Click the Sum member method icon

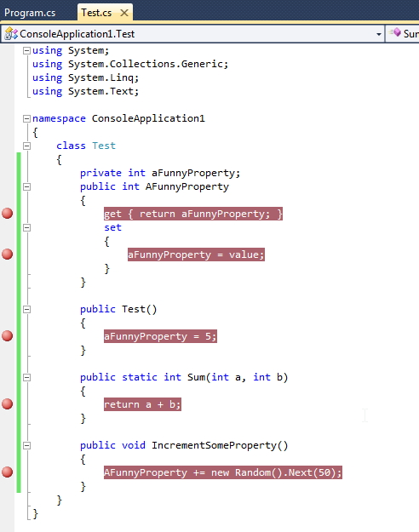click(395, 33)
